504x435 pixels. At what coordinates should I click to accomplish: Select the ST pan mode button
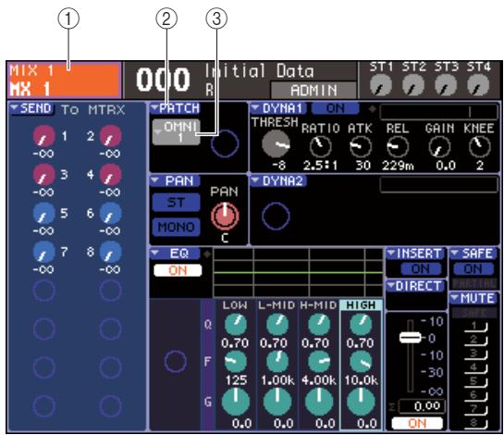tap(176, 203)
